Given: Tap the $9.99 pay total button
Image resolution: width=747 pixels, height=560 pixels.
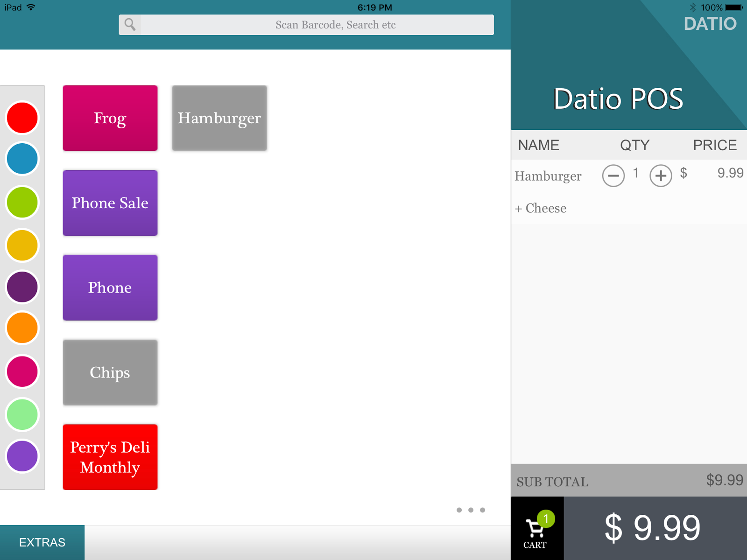Looking at the screenshot, I should [653, 527].
